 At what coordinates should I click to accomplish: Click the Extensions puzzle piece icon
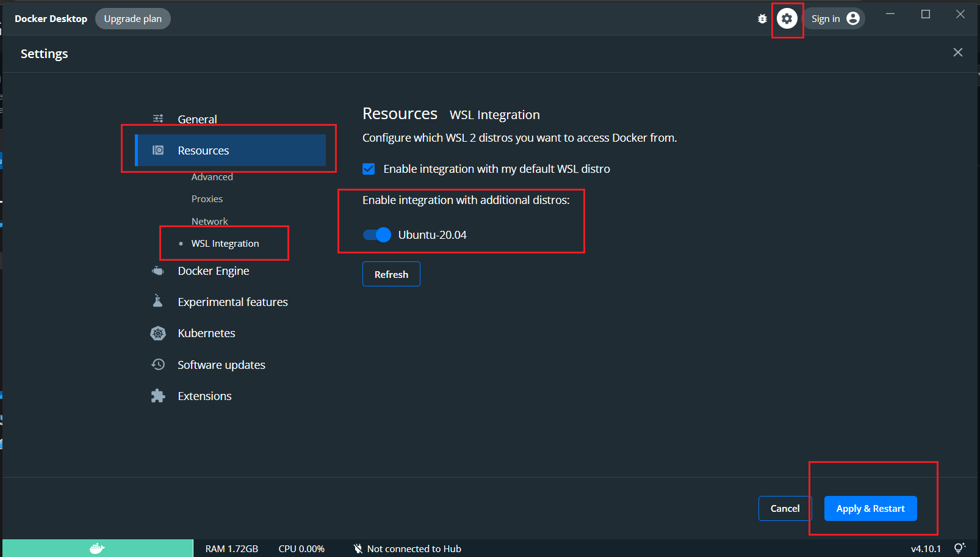pos(158,396)
